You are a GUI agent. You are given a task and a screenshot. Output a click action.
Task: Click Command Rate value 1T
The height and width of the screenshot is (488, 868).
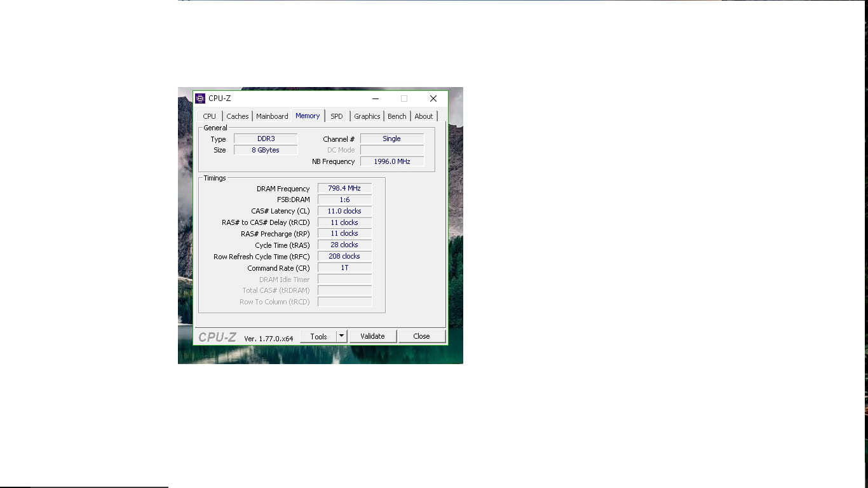[x=344, y=268]
